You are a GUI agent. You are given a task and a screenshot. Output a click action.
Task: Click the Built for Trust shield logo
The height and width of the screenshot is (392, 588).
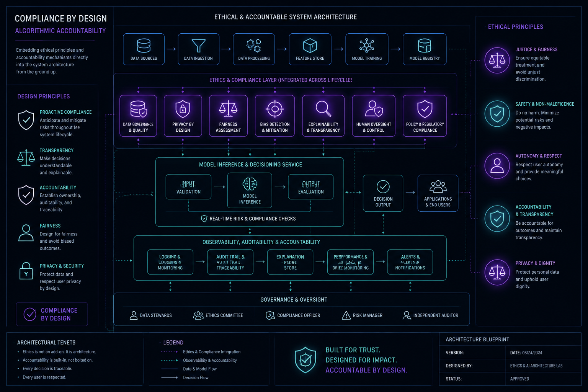305,360
